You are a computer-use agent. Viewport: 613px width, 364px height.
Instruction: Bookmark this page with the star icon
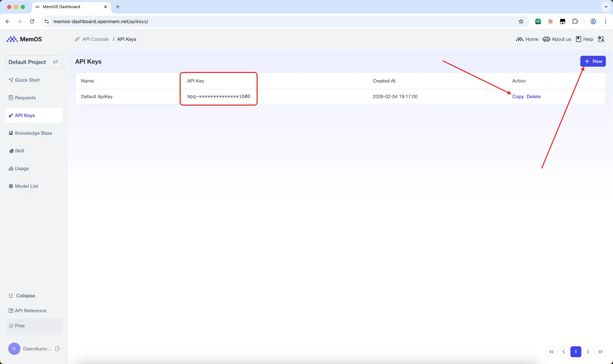(x=521, y=22)
